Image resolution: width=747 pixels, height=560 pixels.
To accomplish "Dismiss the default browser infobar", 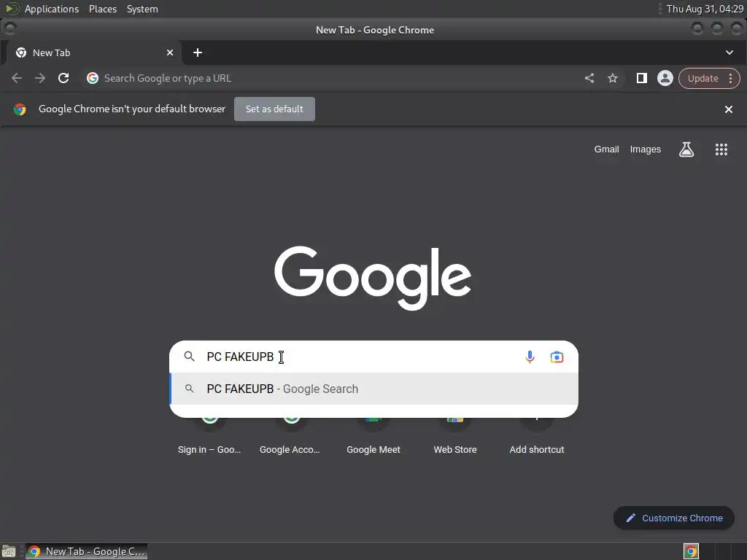I will point(729,109).
